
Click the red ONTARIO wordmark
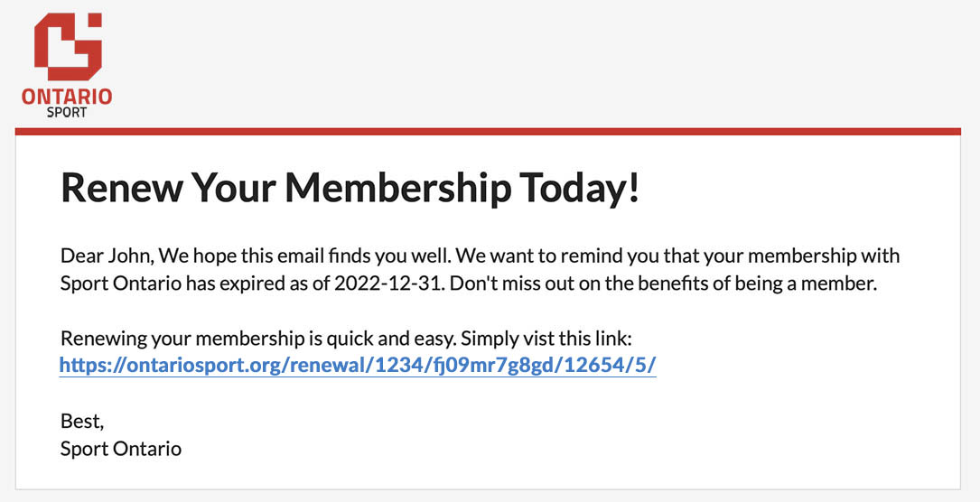pyautogui.click(x=67, y=97)
